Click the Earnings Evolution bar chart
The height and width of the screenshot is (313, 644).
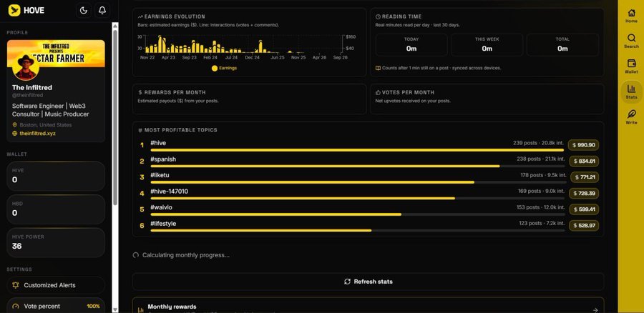click(x=244, y=44)
